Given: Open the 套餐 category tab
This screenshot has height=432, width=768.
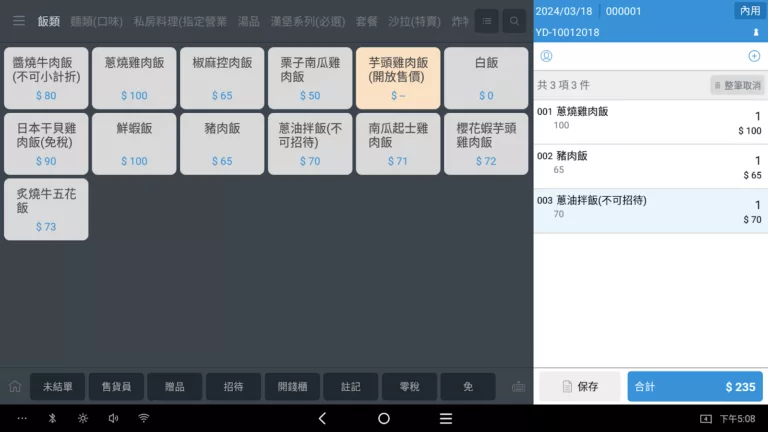Looking at the screenshot, I should pyautogui.click(x=367, y=21).
